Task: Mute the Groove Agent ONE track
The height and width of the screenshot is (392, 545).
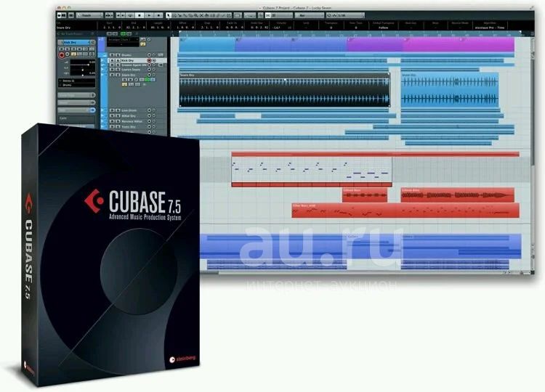Action: pos(112,65)
